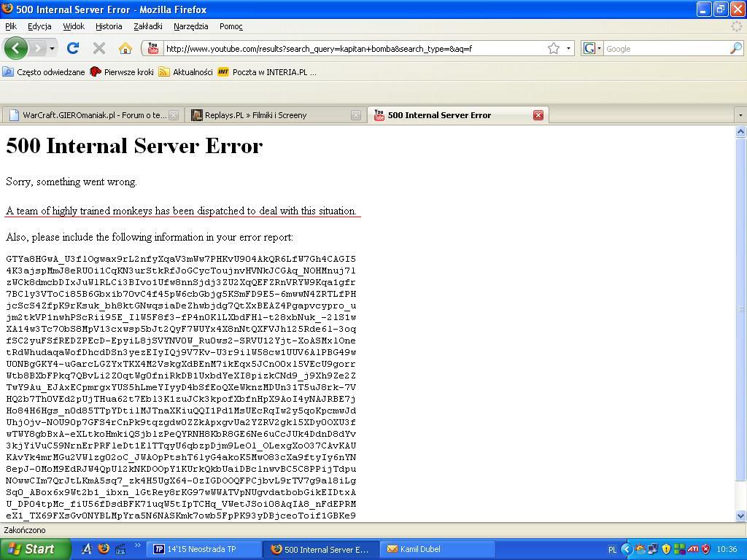Reload the page with the refresh icon

coord(72,49)
